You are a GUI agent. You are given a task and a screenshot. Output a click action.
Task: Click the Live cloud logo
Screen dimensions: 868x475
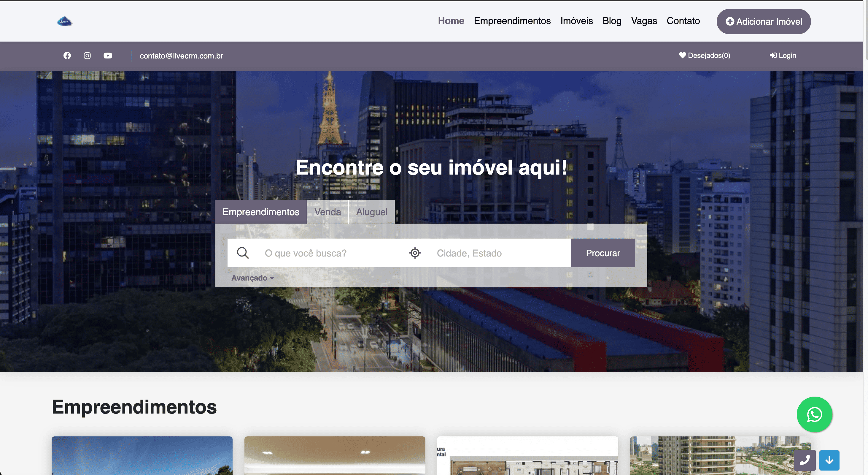[x=65, y=21]
